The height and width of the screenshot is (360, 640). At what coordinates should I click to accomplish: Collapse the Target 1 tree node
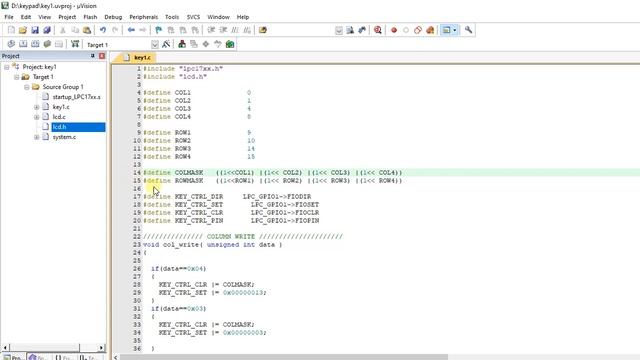tap(16, 77)
